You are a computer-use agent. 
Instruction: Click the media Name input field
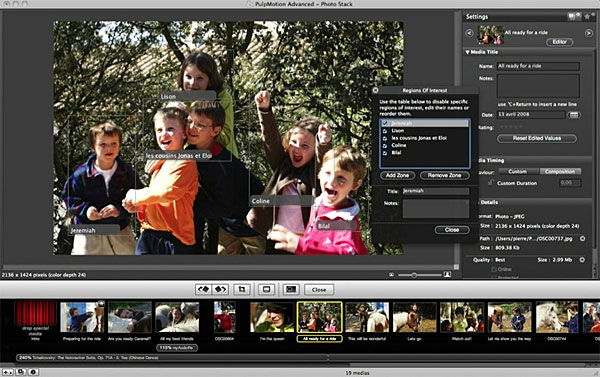pos(538,66)
